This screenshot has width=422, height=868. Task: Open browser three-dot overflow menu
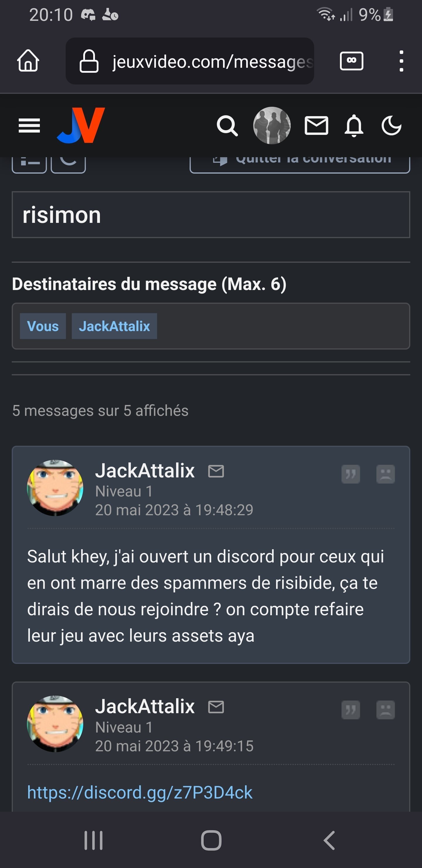tap(401, 61)
